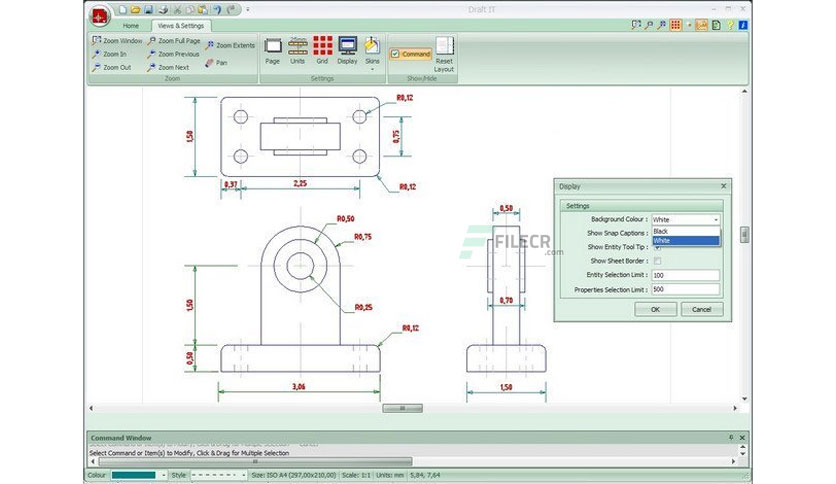
Task: Click the Entity Selection Limit field
Action: [686, 275]
